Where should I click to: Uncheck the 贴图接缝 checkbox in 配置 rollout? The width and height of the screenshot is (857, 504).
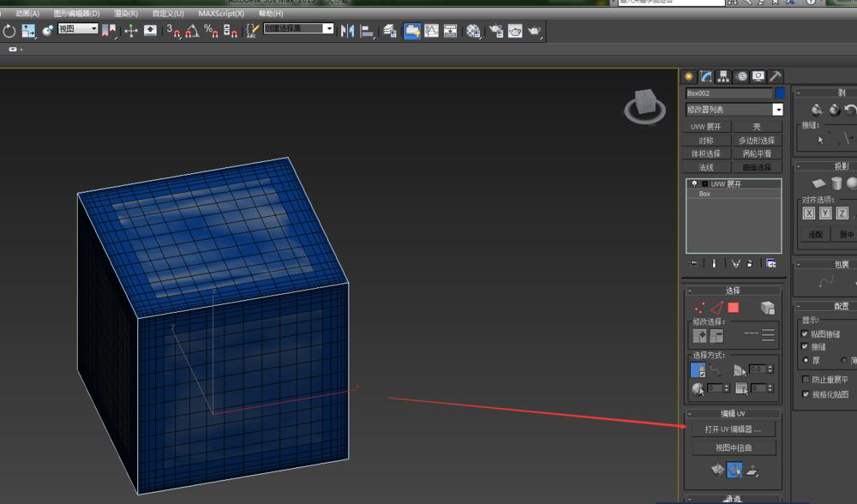tap(803, 333)
